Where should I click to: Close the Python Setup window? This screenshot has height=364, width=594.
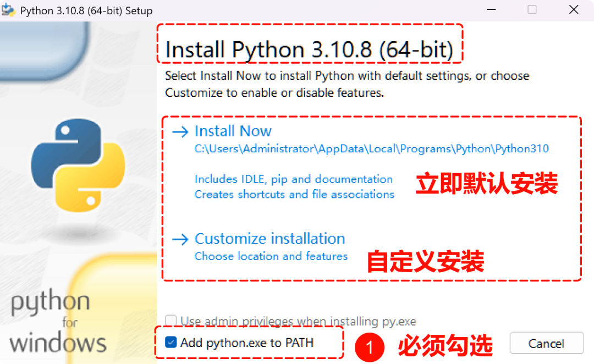(x=574, y=10)
